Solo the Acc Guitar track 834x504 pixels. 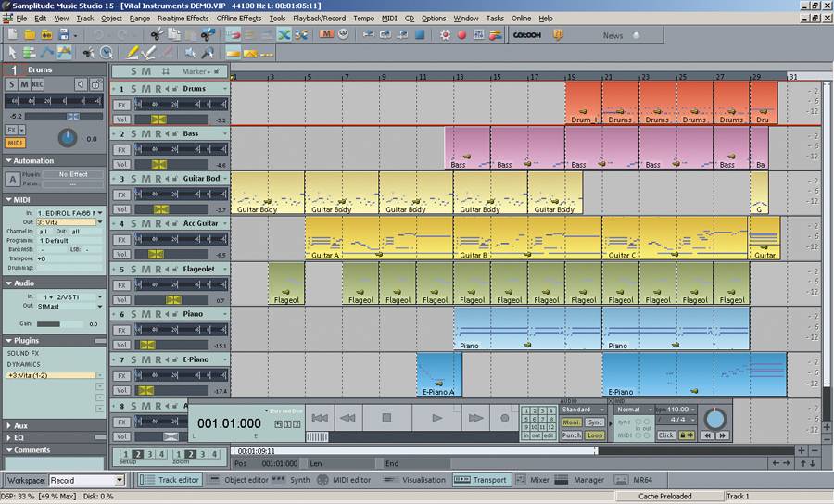133,224
